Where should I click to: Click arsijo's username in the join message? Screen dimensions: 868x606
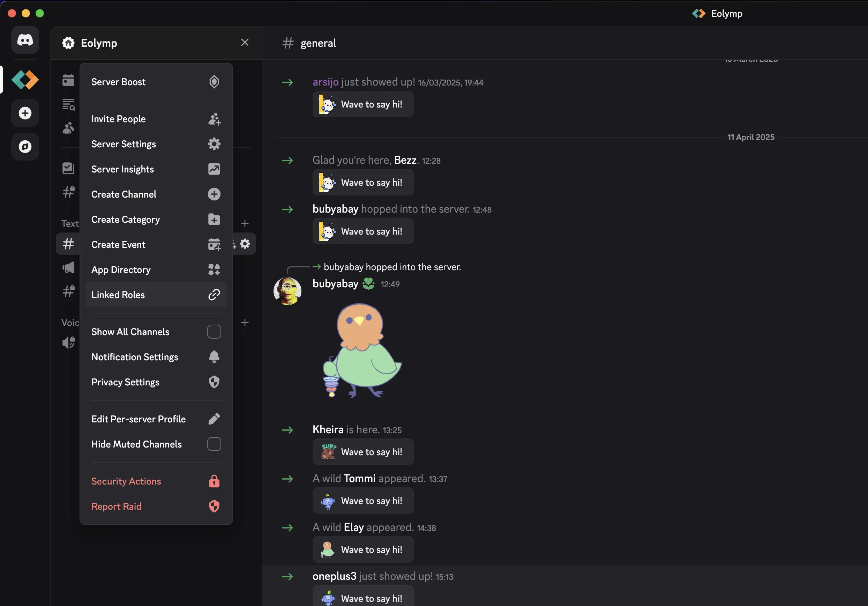tap(325, 82)
